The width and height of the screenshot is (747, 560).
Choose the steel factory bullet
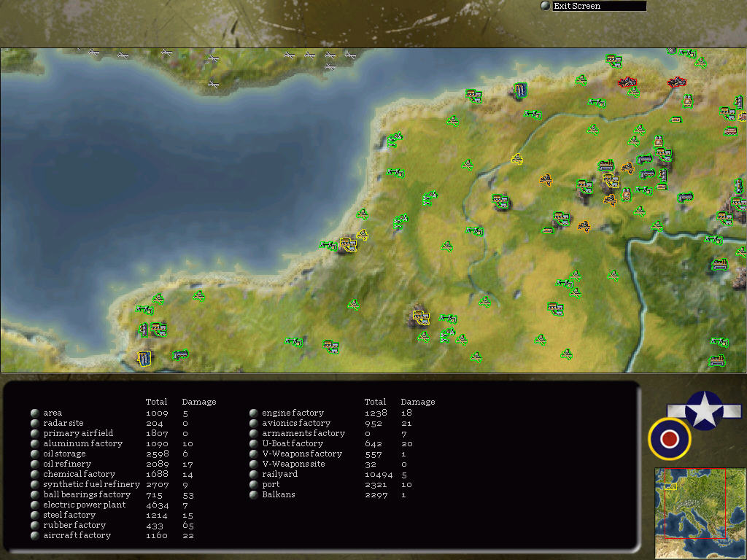(35, 516)
